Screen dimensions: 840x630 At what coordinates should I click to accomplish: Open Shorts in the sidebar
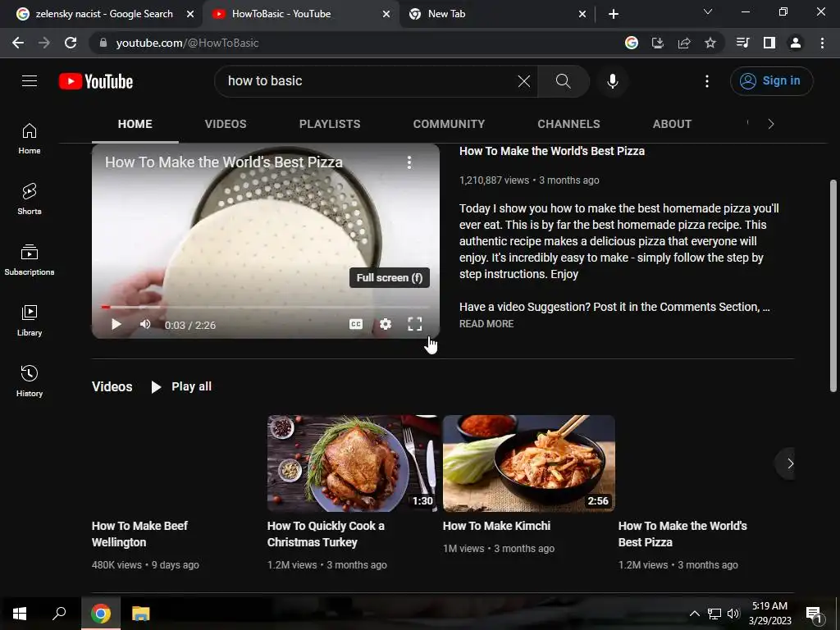click(x=30, y=199)
